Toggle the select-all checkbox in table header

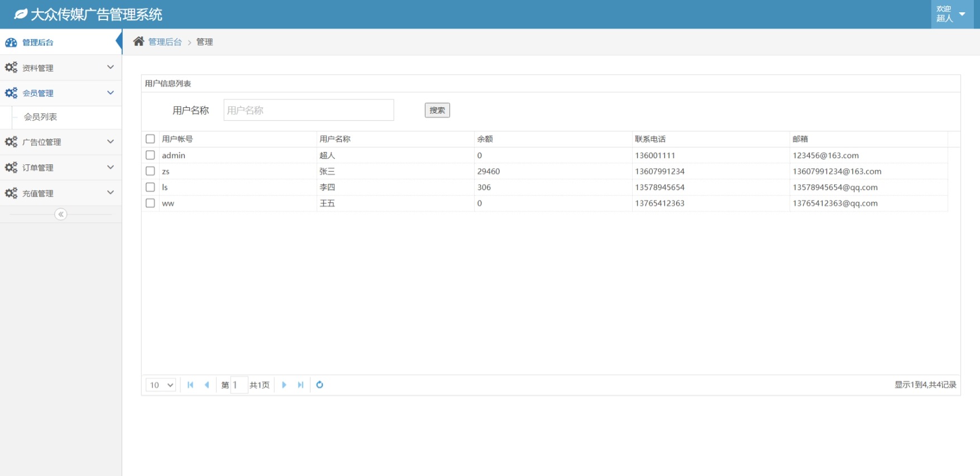pos(150,139)
